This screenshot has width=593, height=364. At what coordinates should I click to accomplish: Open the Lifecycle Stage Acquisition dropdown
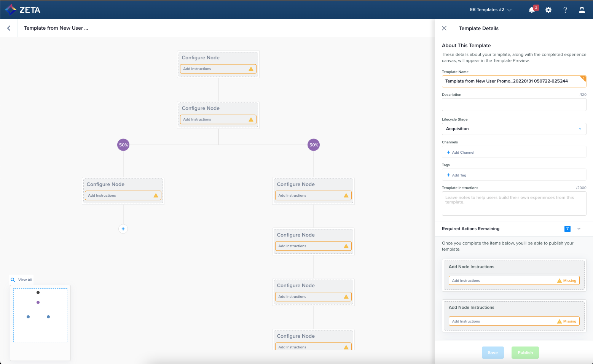pyautogui.click(x=514, y=129)
